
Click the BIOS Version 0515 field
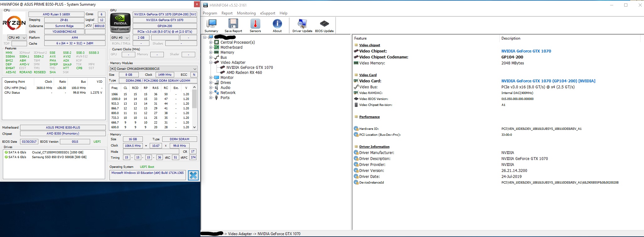75,141
